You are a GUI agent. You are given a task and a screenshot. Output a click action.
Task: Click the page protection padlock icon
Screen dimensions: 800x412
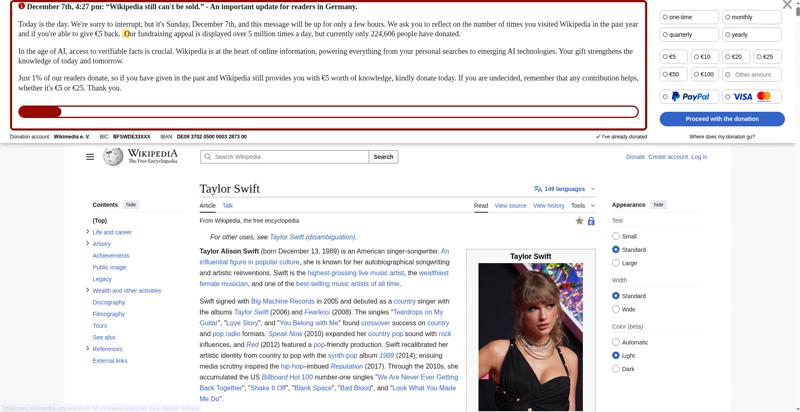[591, 221]
